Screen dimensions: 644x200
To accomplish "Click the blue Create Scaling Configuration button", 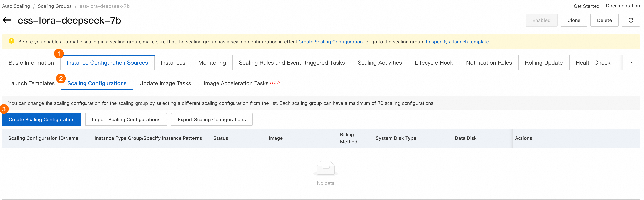I will [x=42, y=119].
